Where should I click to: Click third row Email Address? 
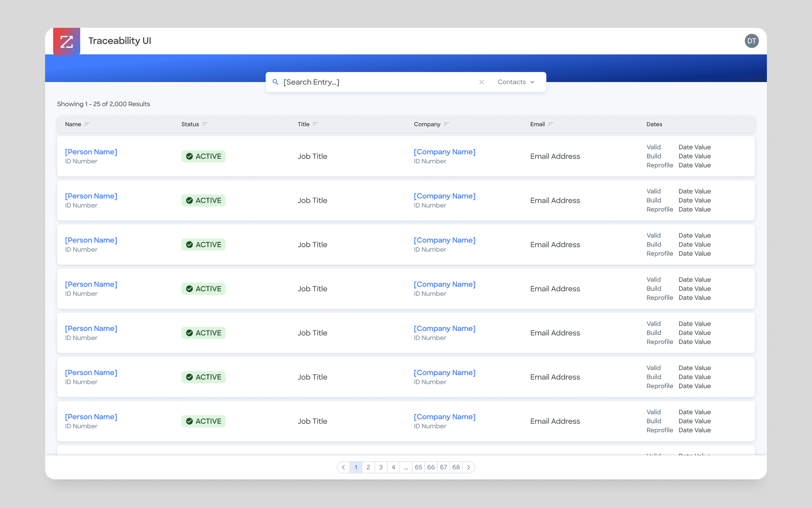[555, 245]
